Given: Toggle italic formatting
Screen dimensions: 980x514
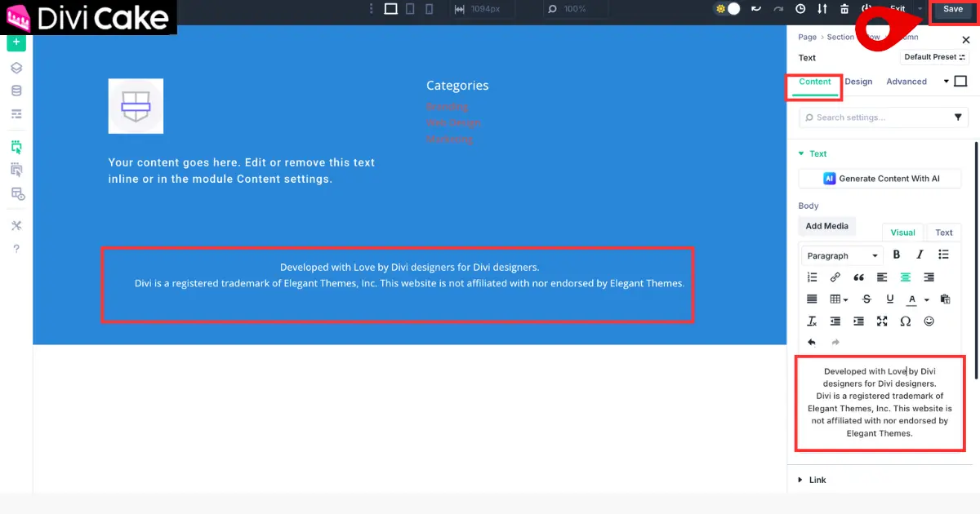Looking at the screenshot, I should [920, 255].
